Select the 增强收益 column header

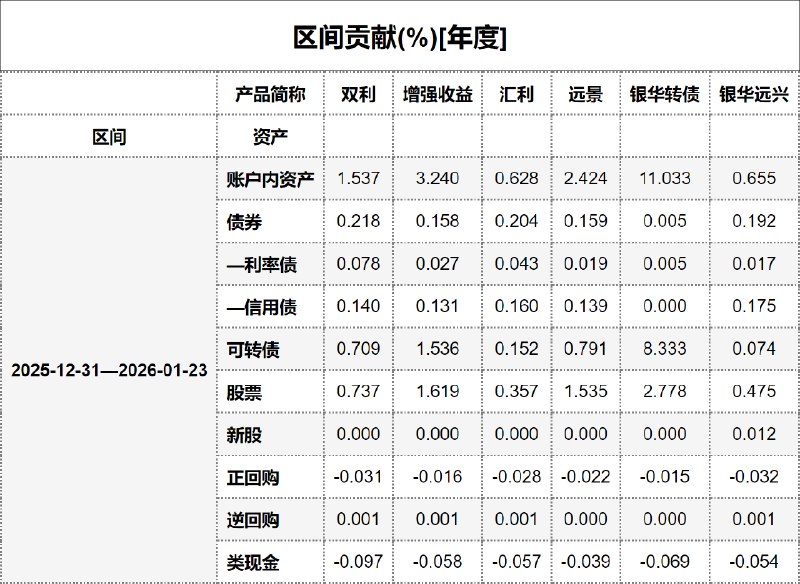click(437, 95)
